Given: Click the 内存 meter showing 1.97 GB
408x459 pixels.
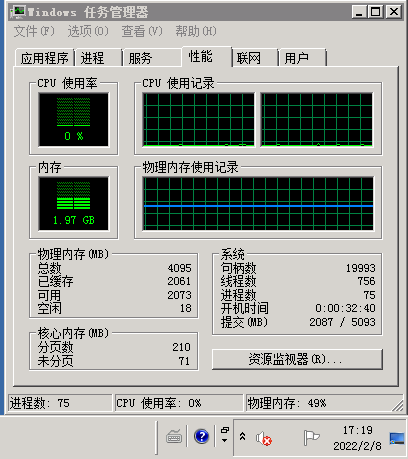Looking at the screenshot, I should point(74,203).
